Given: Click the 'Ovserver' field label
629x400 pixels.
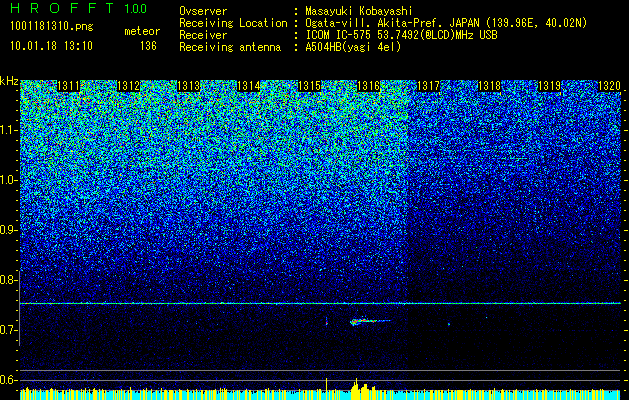Looking at the screenshot, I should pos(203,11).
